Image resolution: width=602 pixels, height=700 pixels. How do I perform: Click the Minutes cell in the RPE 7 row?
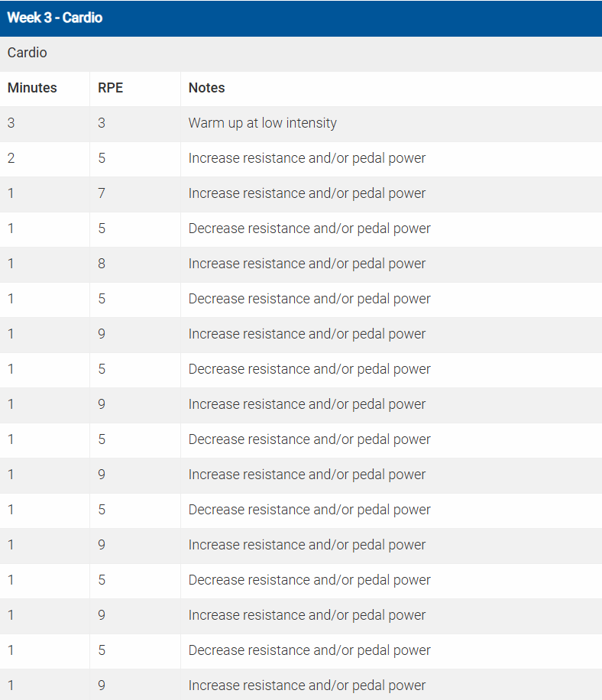[11, 193]
